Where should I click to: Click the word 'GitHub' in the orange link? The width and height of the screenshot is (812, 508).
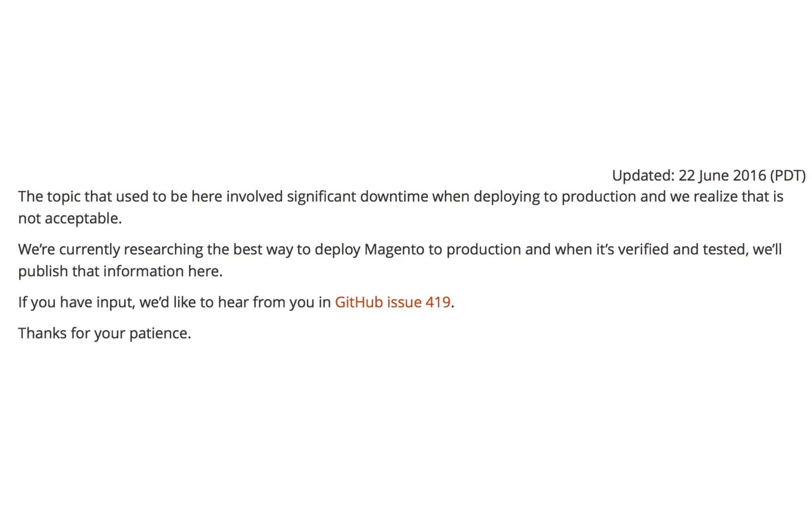tap(359, 302)
